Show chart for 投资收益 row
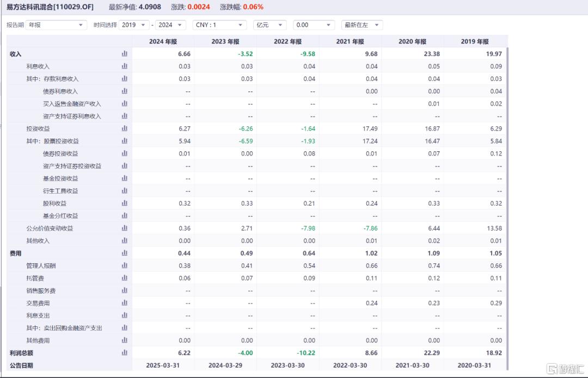Screen dimensions: 588x378 [125, 128]
